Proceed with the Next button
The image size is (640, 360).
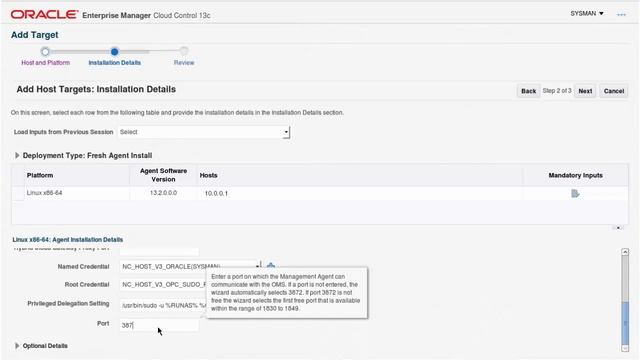tap(585, 91)
